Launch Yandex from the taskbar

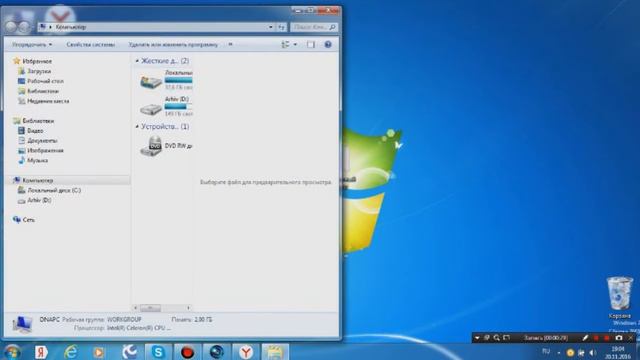pyautogui.click(x=41, y=352)
